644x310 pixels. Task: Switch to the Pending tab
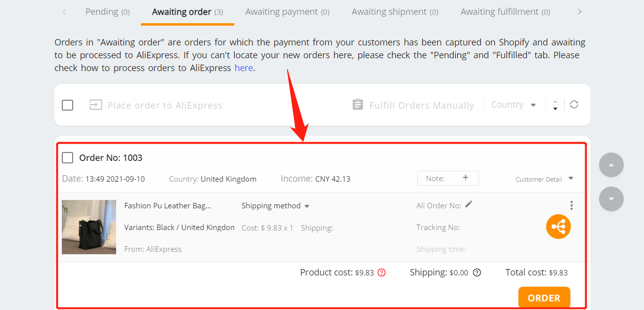click(x=108, y=12)
